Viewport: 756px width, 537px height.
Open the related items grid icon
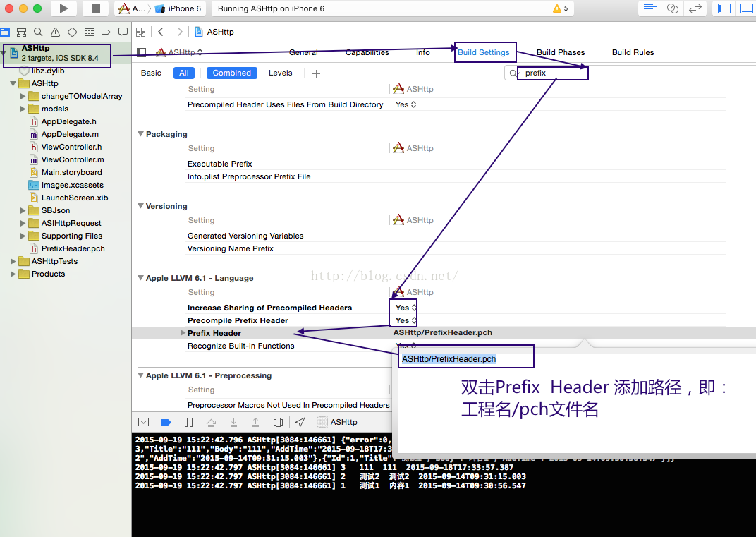coord(141,32)
